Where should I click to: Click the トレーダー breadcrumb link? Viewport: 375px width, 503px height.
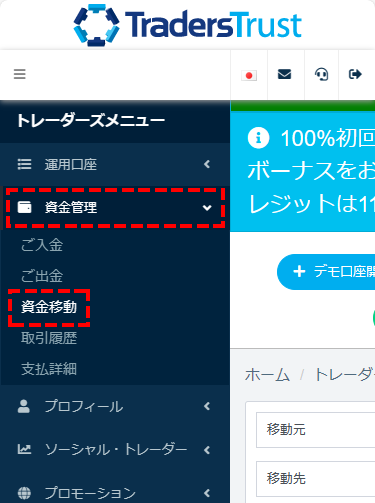[x=344, y=375]
